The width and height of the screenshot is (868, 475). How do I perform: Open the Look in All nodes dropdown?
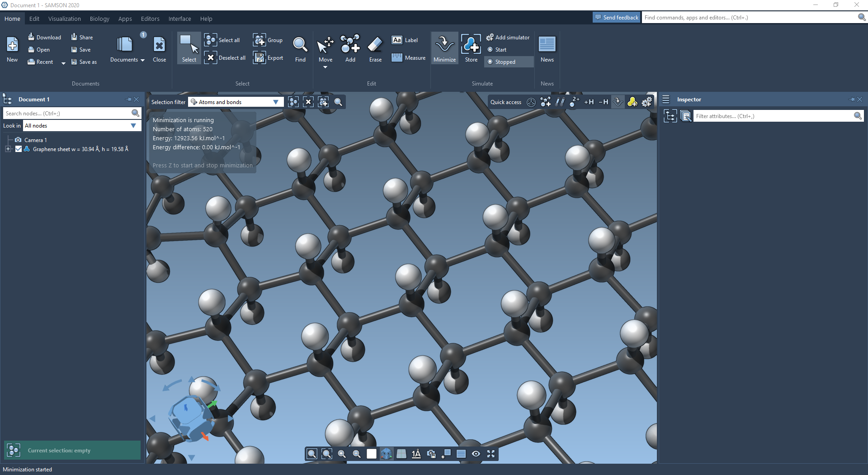click(x=81, y=126)
